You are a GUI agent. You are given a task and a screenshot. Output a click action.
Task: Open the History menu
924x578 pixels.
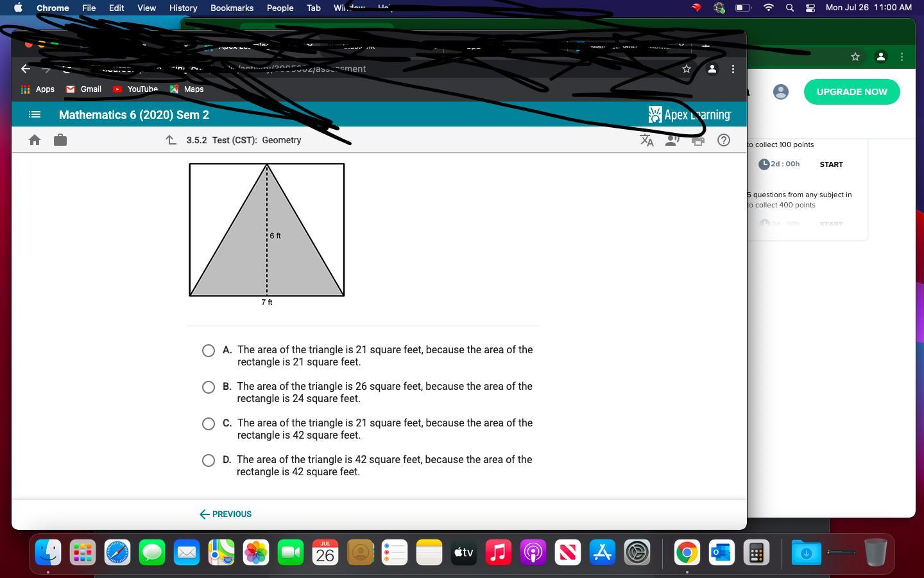[x=183, y=8]
